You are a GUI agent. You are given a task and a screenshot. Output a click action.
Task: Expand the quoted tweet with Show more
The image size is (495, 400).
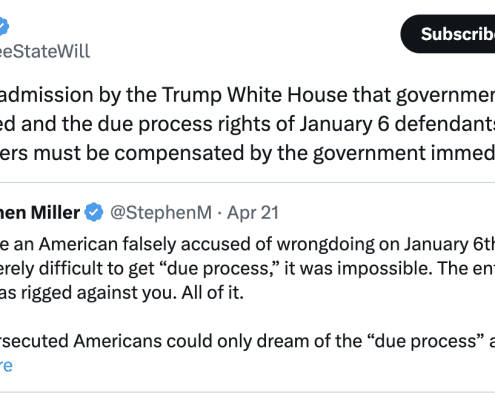[x=6, y=366]
